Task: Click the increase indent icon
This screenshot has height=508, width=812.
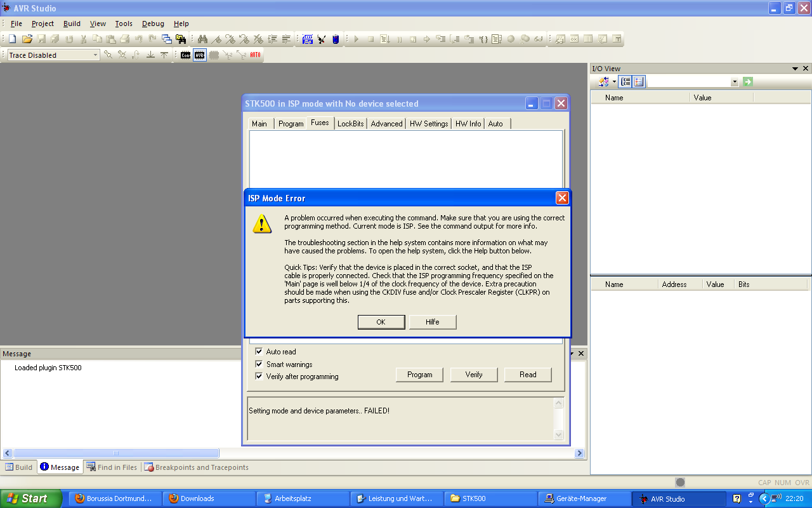Action: point(272,39)
